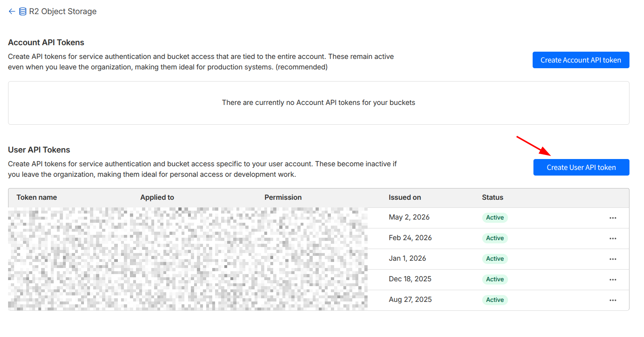Open actions menu for Feb 24, 2026 token
This screenshot has height=337, width=644.
tap(613, 239)
